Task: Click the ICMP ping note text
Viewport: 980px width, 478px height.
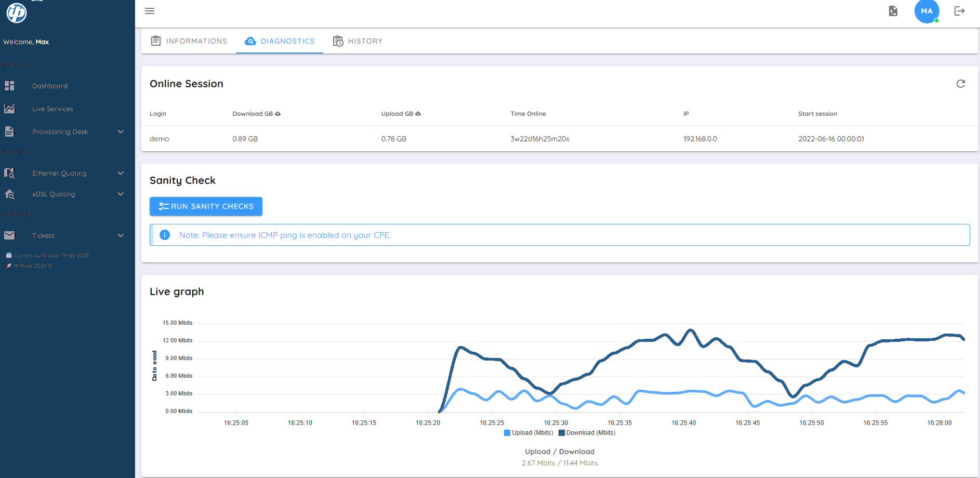Action: [x=285, y=235]
